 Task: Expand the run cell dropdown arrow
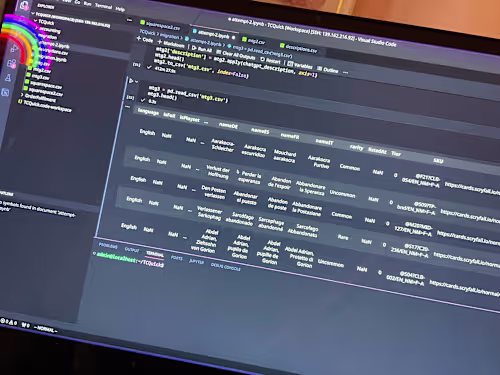pos(137,82)
